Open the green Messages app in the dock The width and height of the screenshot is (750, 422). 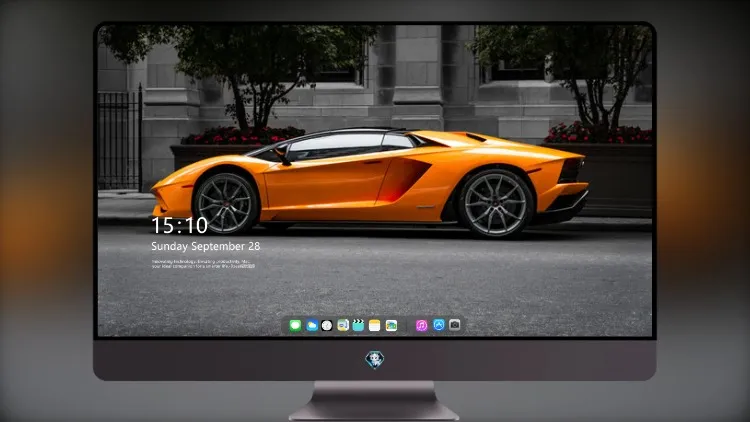(295, 325)
